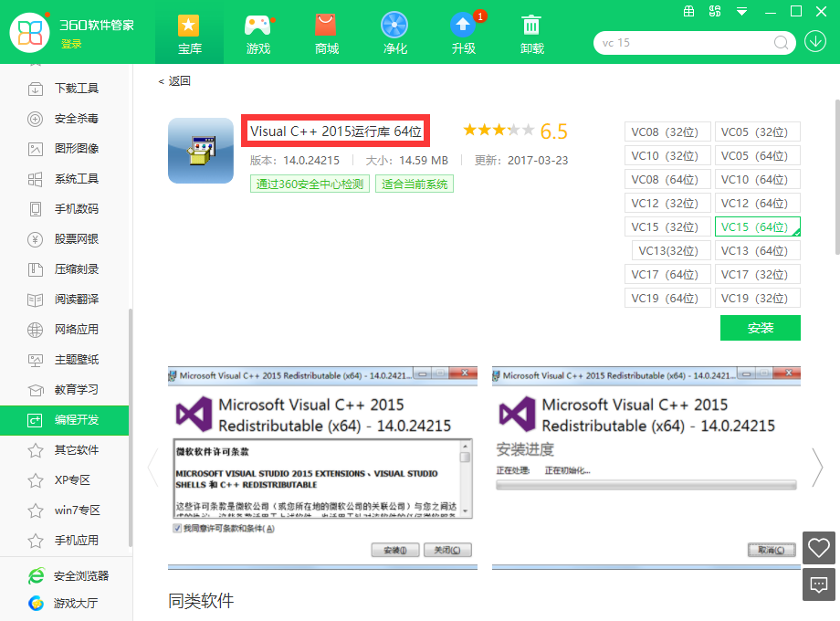The image size is (840, 621).
Task: Open the download manager arrow icon
Action: click(x=815, y=42)
